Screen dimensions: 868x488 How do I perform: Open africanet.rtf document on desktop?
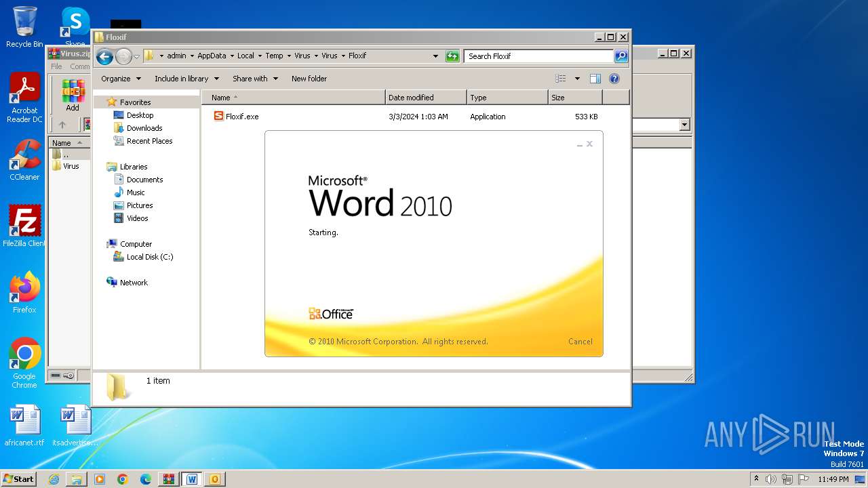(x=24, y=426)
